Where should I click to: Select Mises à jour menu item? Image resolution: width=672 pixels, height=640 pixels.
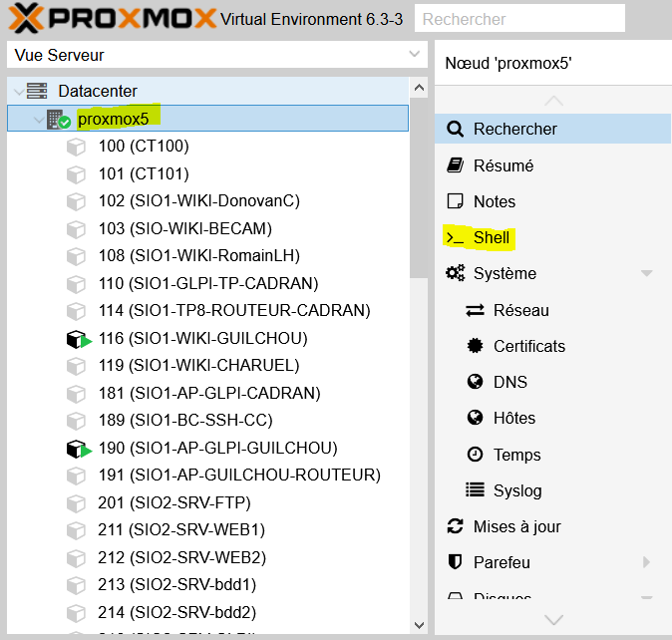[x=516, y=526]
